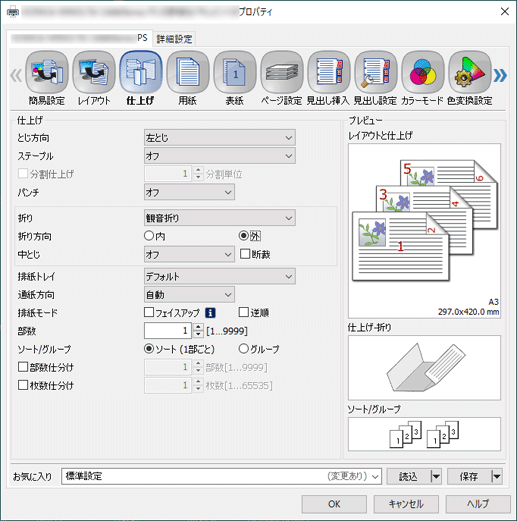Click the 部数 copies input field
Image resolution: width=517 pixels, height=521 pixels.
(x=168, y=331)
